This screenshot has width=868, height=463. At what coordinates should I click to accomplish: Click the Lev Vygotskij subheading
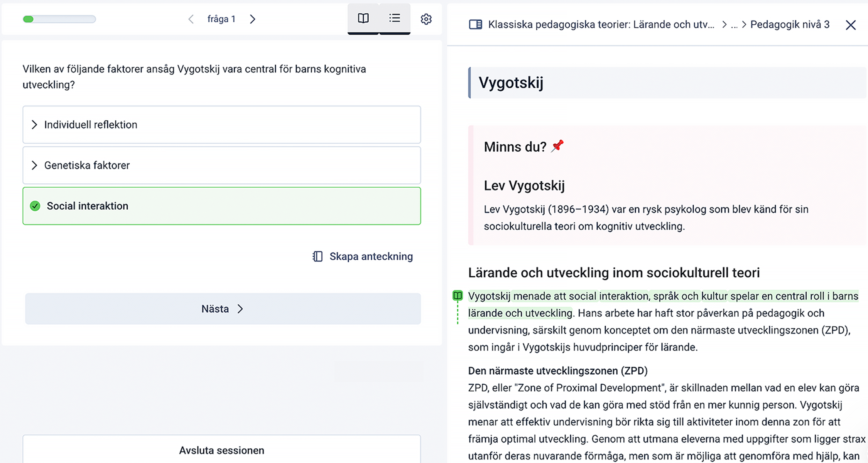(524, 186)
